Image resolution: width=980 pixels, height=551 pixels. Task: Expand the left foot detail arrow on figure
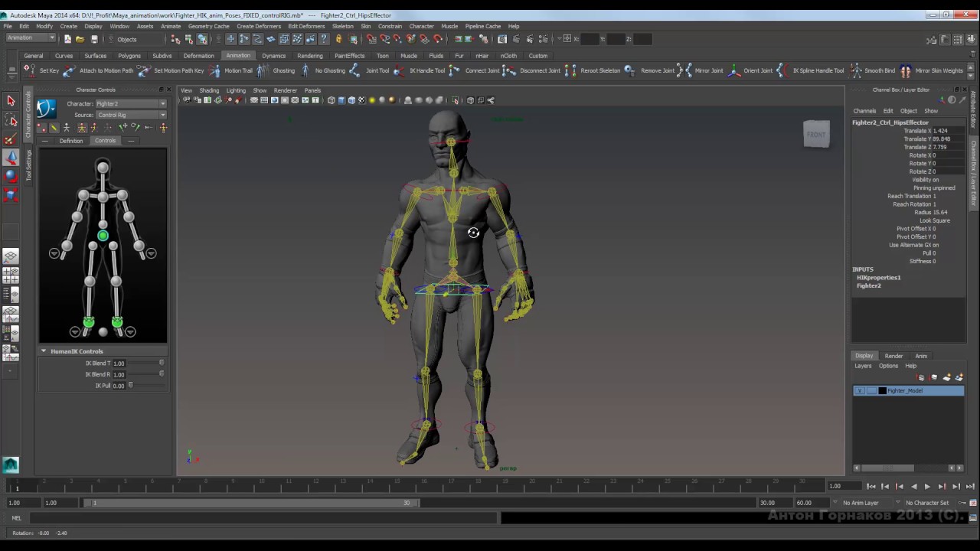pos(75,331)
